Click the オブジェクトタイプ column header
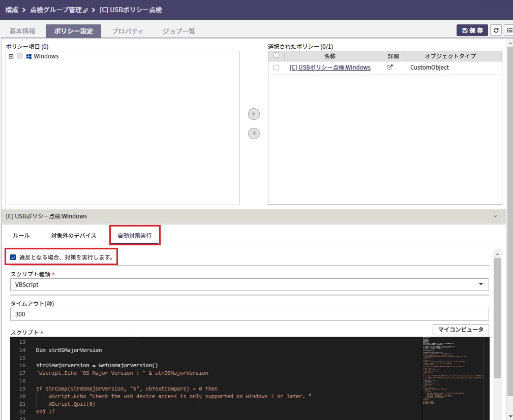The image size is (513, 420). 450,56
